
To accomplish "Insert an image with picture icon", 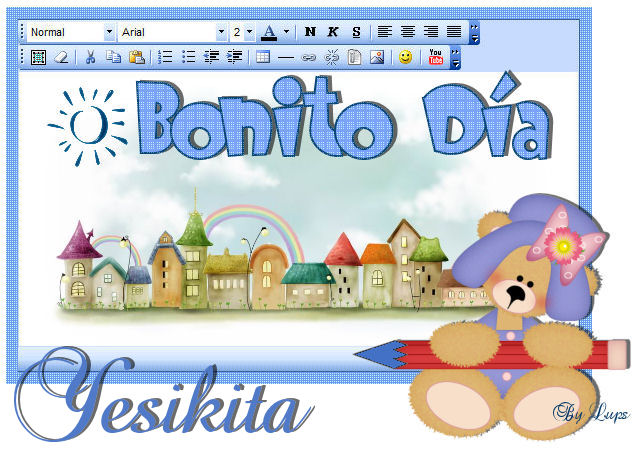I will pyautogui.click(x=377, y=57).
